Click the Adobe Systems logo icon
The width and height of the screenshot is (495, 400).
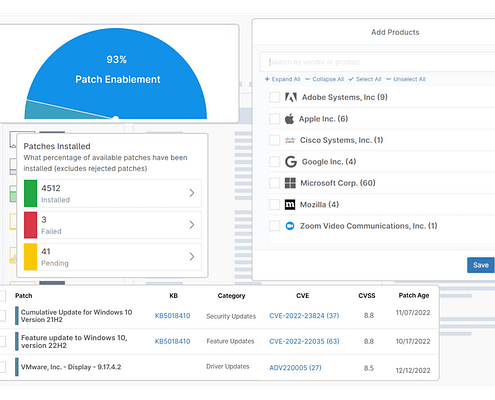tap(291, 97)
